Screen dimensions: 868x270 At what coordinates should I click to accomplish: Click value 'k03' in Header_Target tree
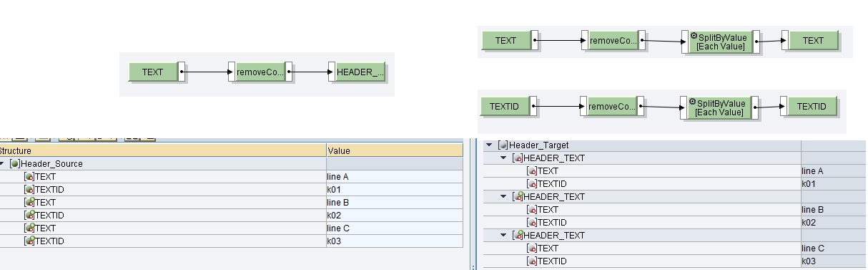coord(809,261)
